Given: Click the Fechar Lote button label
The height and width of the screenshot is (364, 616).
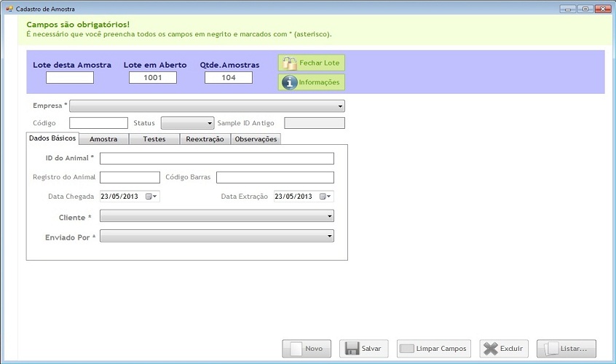Looking at the screenshot, I should click(x=320, y=63).
